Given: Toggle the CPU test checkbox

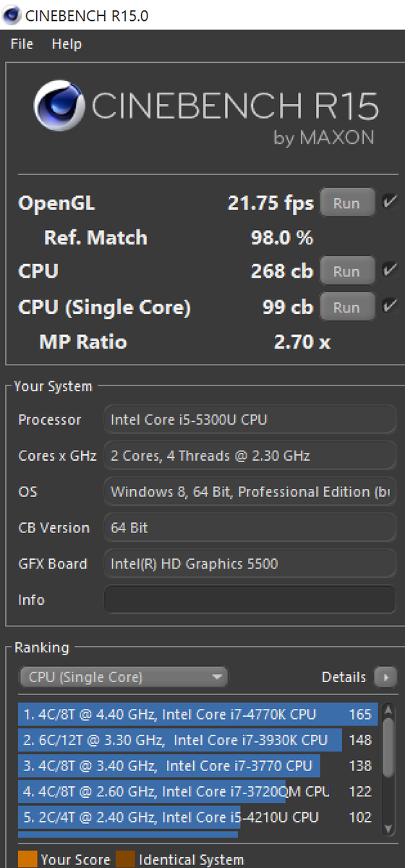Looking at the screenshot, I should (x=390, y=271).
